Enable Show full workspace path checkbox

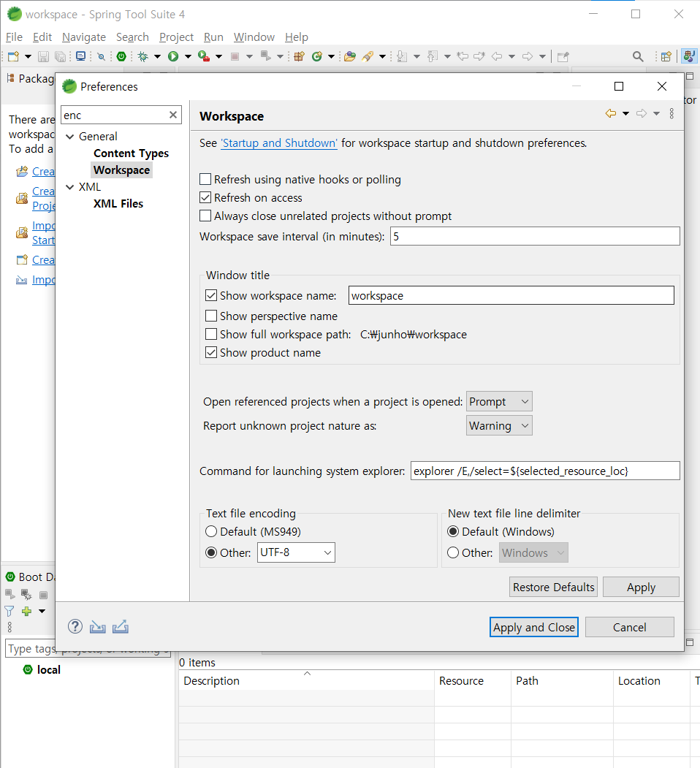(211, 334)
